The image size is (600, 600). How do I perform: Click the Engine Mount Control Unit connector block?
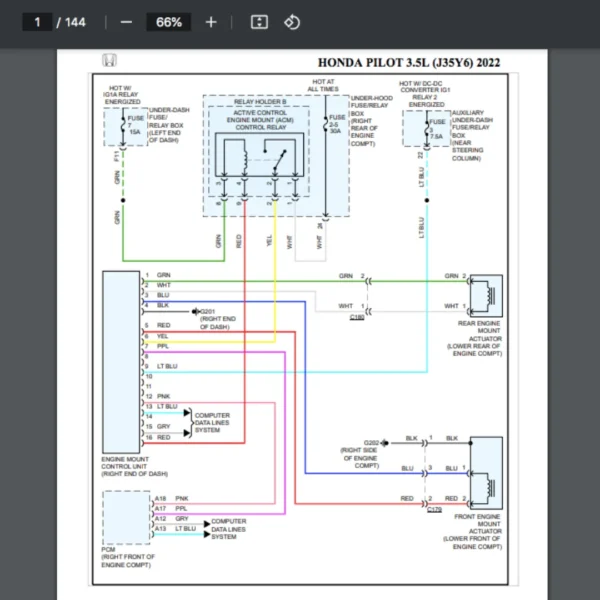click(x=121, y=360)
